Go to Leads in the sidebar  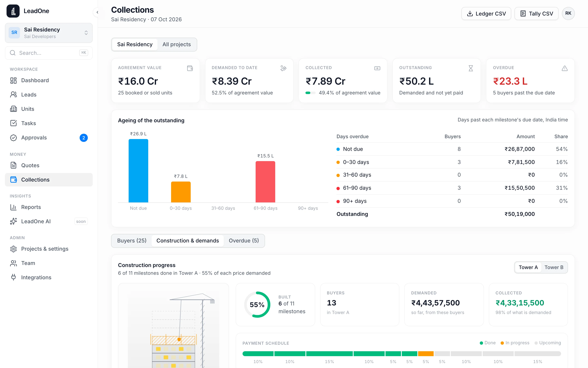[49, 95]
